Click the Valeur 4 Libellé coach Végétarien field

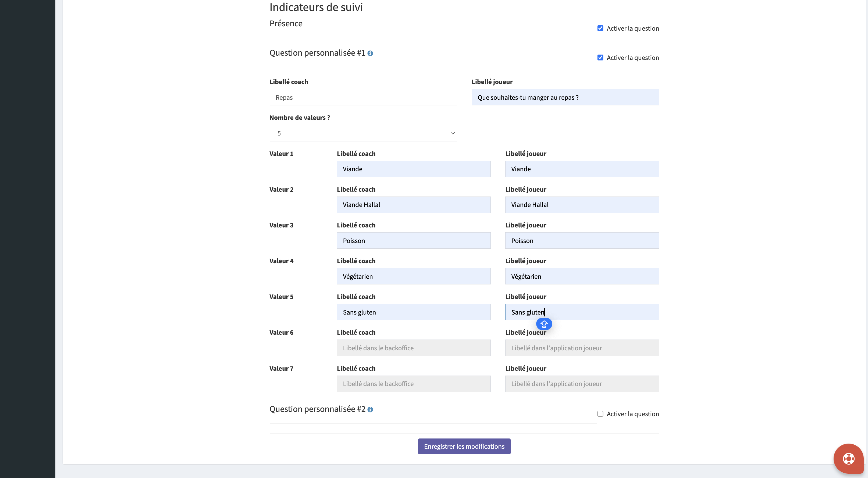click(414, 276)
